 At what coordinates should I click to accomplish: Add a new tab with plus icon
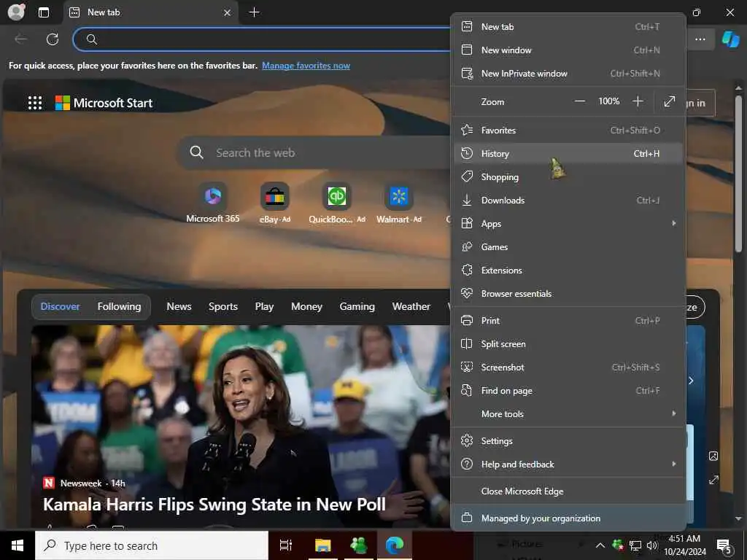coord(255,12)
